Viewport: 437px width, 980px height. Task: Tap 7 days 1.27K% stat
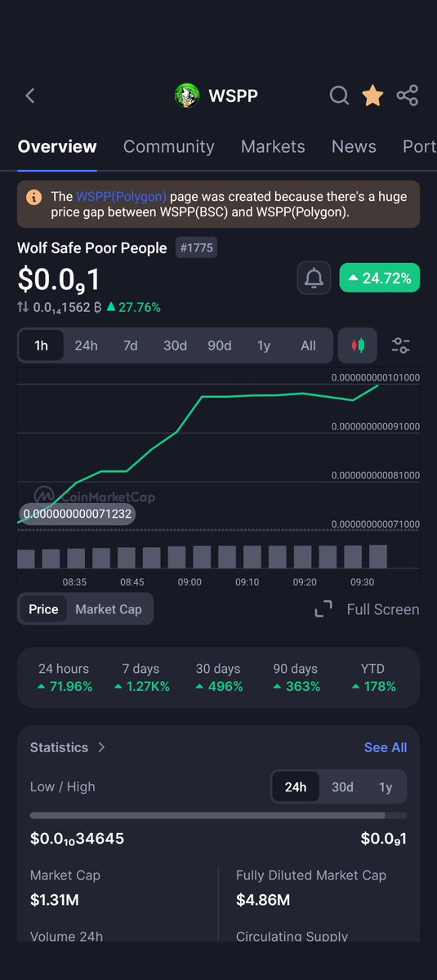pos(141,678)
